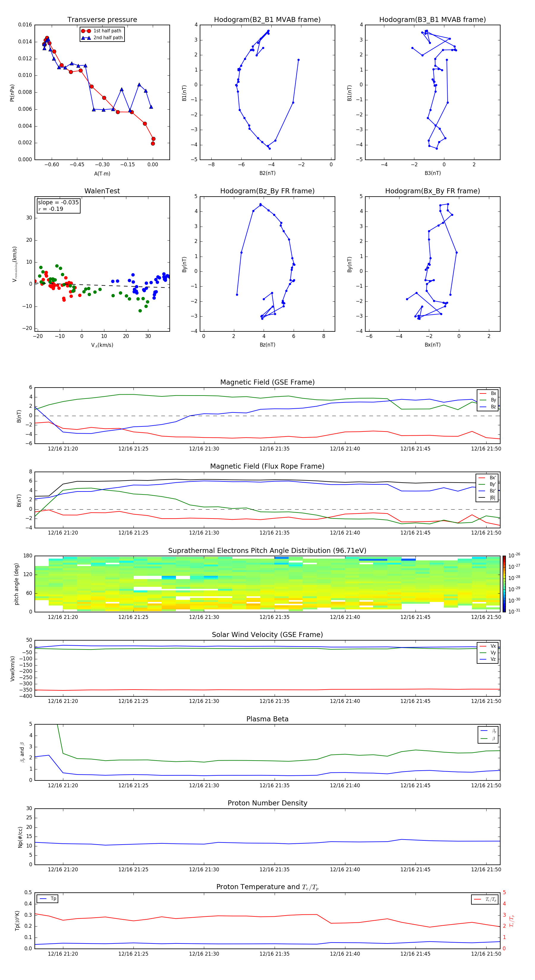
Task: Select Bz' in Flux Rope Frame legend
Action: [x=487, y=491]
